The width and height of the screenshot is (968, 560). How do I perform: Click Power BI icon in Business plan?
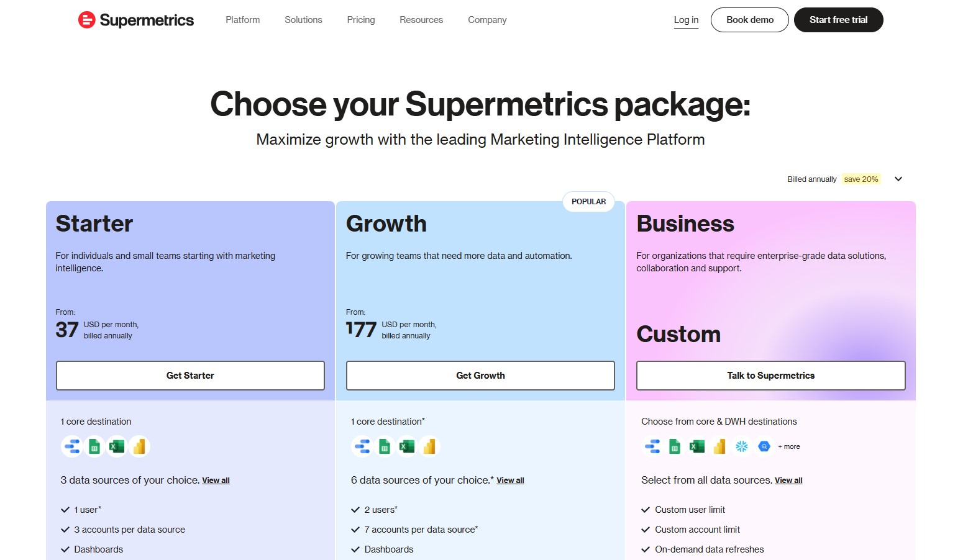click(x=719, y=446)
